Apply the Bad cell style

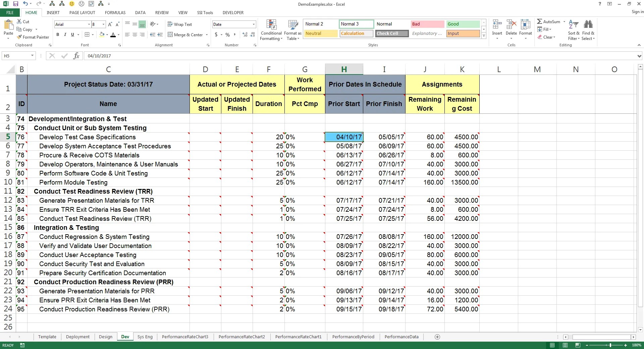(x=427, y=24)
